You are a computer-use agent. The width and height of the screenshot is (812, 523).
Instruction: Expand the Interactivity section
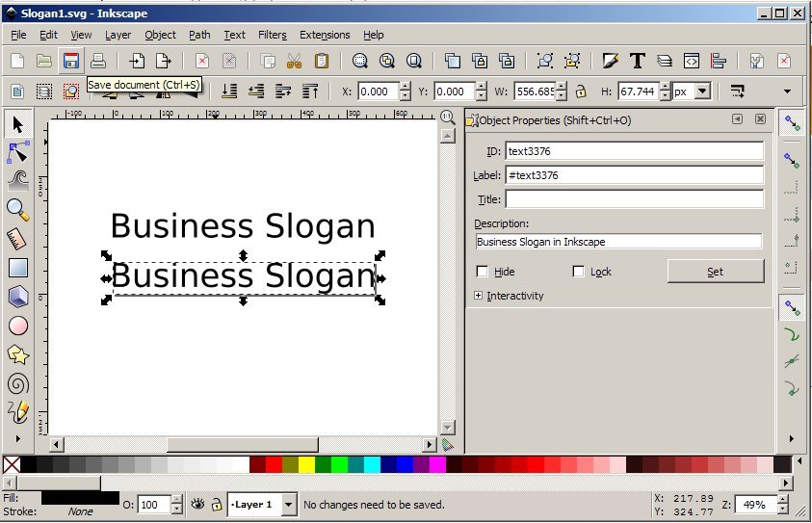tap(478, 295)
